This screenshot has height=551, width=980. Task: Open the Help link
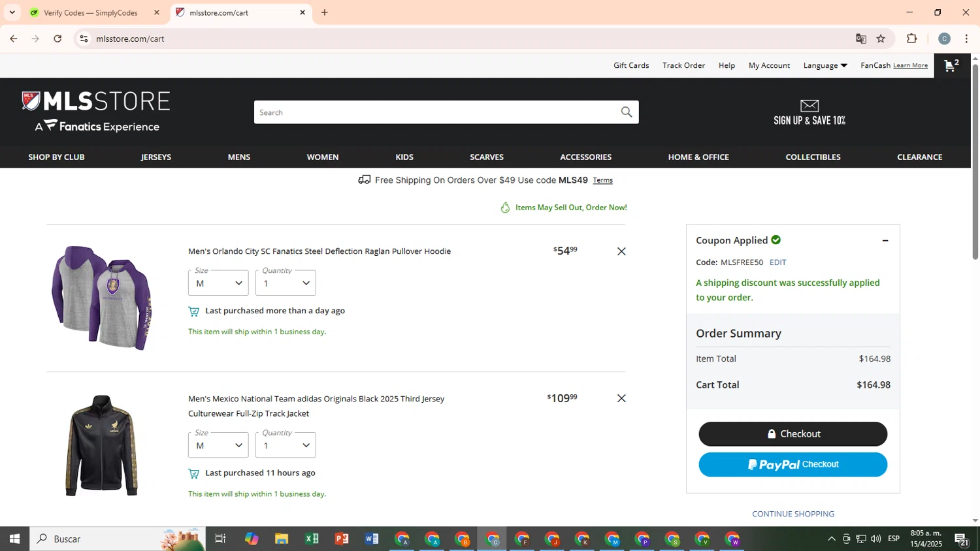tap(727, 65)
